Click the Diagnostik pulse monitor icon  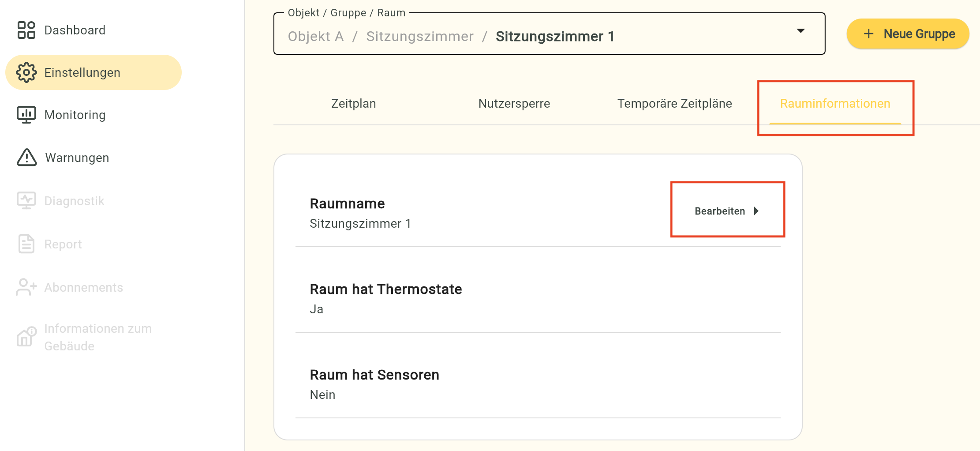coord(26,200)
